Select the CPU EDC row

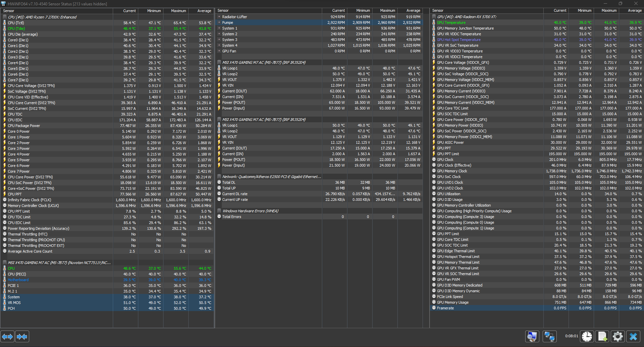(107, 120)
